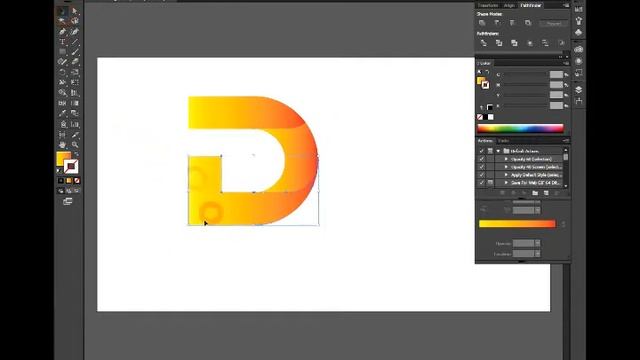Select the Type tool
The width and height of the screenshot is (640, 360).
[x=62, y=42]
